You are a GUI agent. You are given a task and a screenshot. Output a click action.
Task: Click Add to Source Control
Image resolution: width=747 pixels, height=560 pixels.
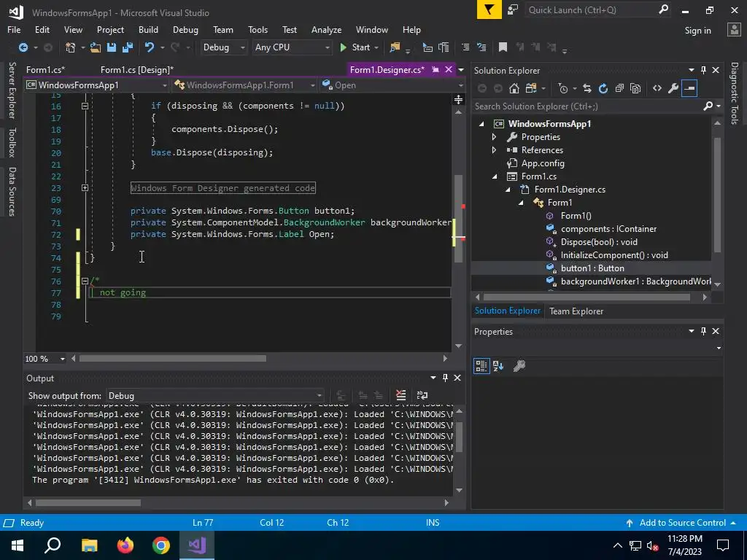click(x=682, y=523)
